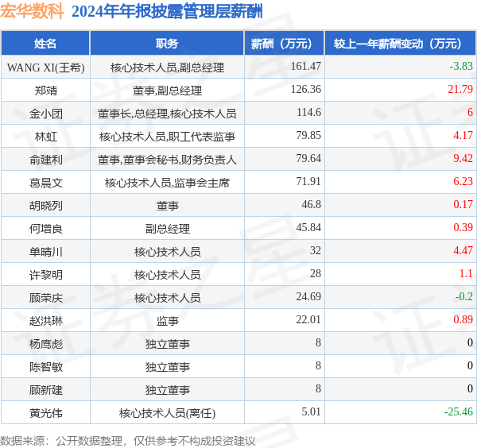Image resolution: width=477 pixels, height=448 pixels.
Task: Click the 9.42 change value
Action: pos(463,158)
